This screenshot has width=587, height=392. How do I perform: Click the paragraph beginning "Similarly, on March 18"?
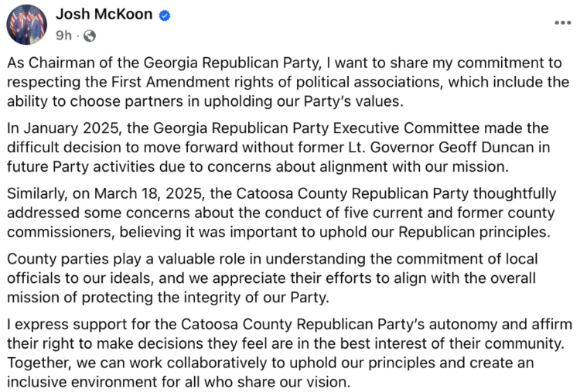pos(286,213)
